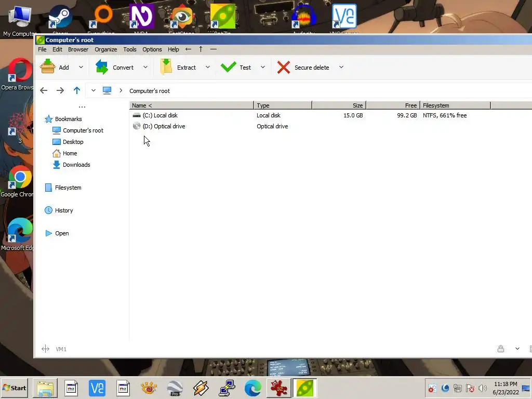The width and height of the screenshot is (532, 399).
Task: Open the file explorer taskbar icon
Action: click(x=45, y=388)
